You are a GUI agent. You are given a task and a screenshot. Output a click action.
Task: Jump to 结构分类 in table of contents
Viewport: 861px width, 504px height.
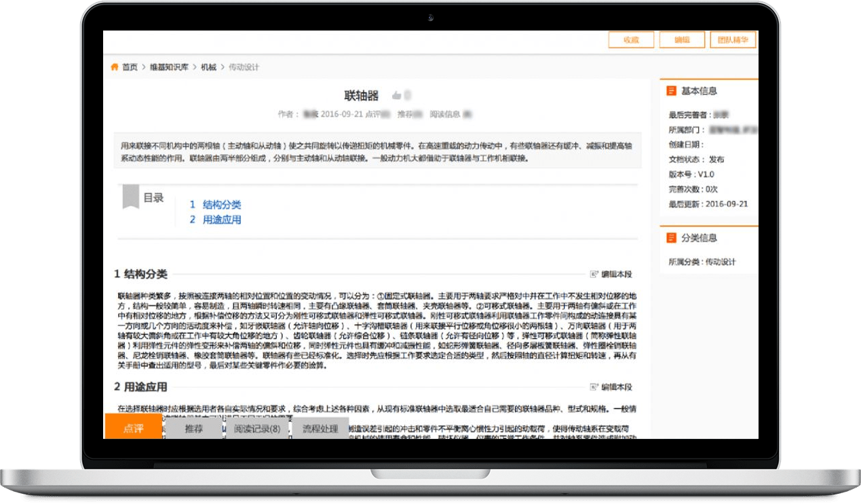tap(221, 204)
